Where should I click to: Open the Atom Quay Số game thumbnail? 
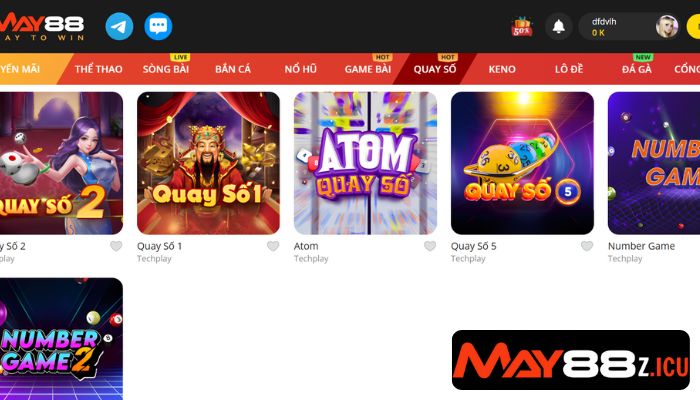pyautogui.click(x=365, y=163)
